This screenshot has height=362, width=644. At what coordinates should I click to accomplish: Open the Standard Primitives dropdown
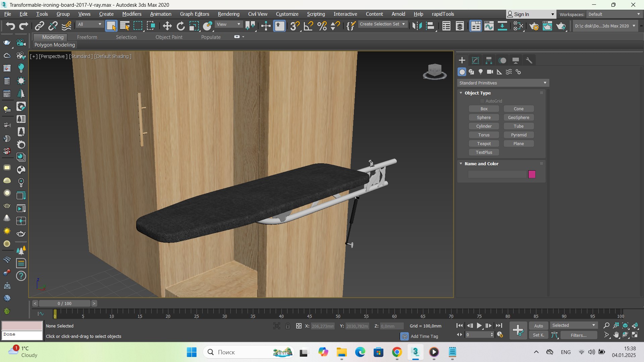(503, 83)
